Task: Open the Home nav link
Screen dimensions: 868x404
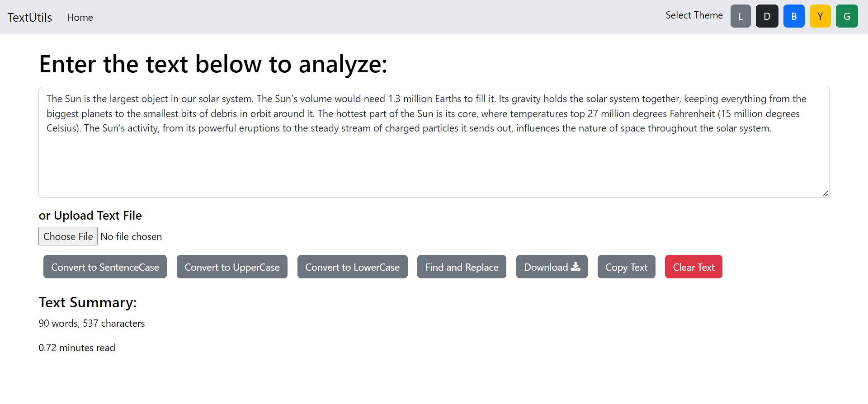Action: click(x=80, y=17)
